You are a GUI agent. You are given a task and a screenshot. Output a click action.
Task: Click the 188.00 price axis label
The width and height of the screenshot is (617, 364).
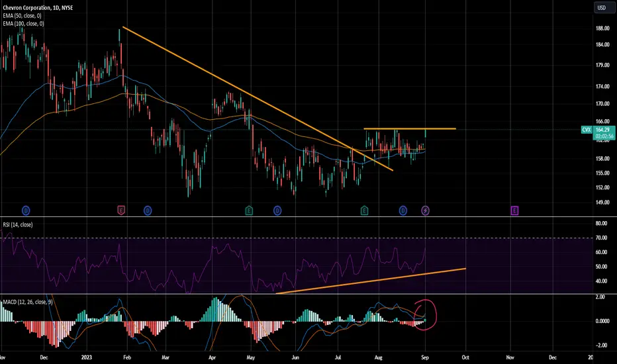tap(602, 28)
